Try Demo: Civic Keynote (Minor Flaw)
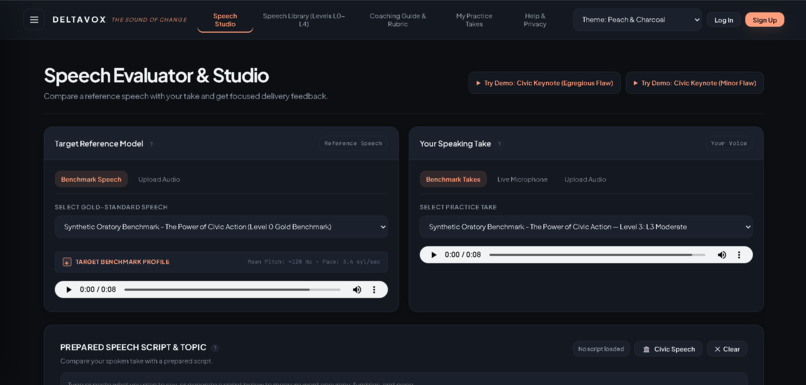The image size is (806, 385). pyautogui.click(x=694, y=83)
